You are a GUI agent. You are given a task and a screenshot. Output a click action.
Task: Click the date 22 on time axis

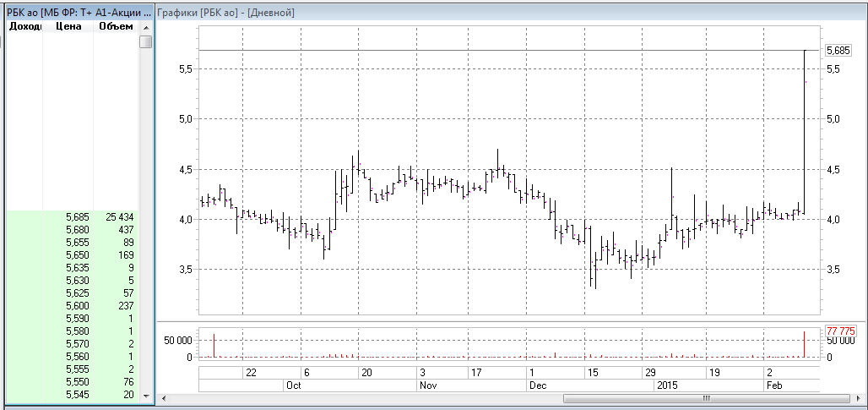251,372
